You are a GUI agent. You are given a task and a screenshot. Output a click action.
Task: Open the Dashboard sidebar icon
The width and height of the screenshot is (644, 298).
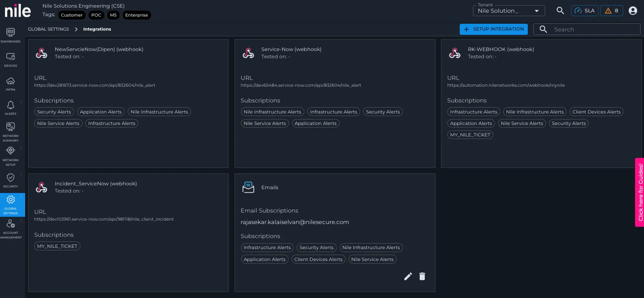[x=11, y=32]
